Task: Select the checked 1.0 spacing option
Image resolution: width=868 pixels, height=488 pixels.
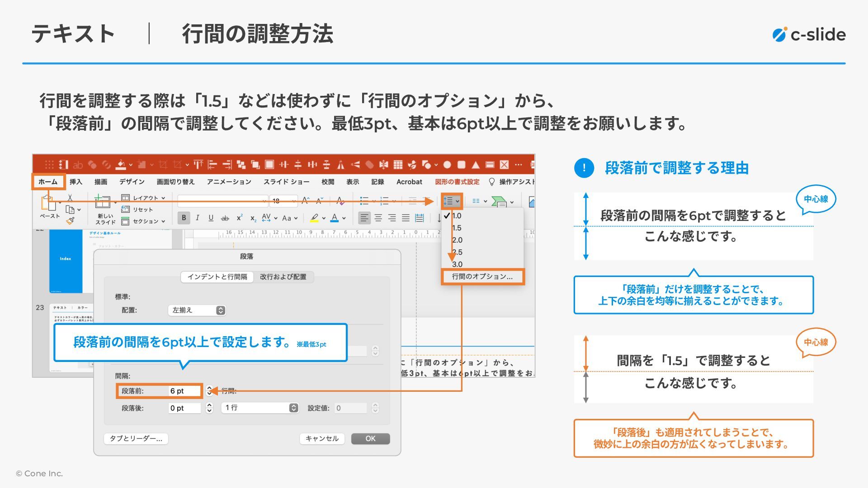Action: (457, 216)
